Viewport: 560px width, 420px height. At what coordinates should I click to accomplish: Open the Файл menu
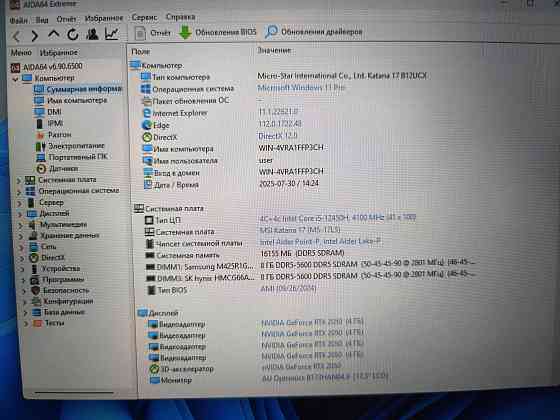(18, 20)
